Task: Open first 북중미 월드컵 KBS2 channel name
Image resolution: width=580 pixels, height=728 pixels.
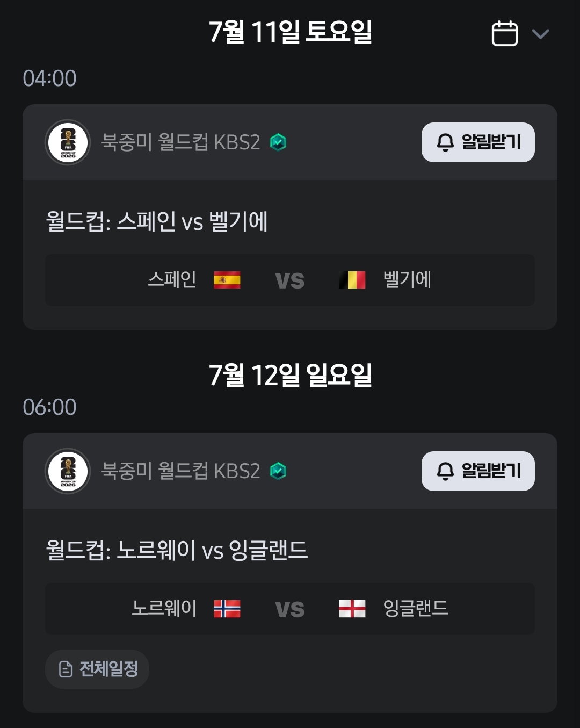Action: tap(181, 142)
